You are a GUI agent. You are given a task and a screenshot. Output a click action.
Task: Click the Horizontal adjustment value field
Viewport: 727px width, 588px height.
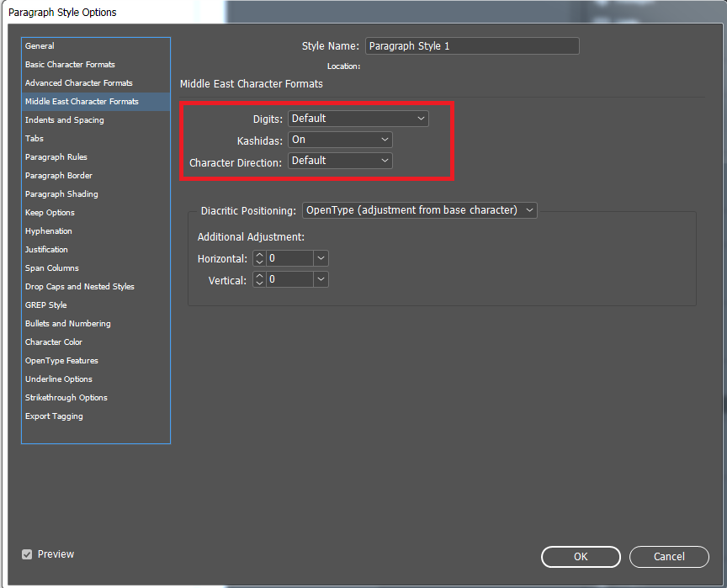(x=289, y=258)
